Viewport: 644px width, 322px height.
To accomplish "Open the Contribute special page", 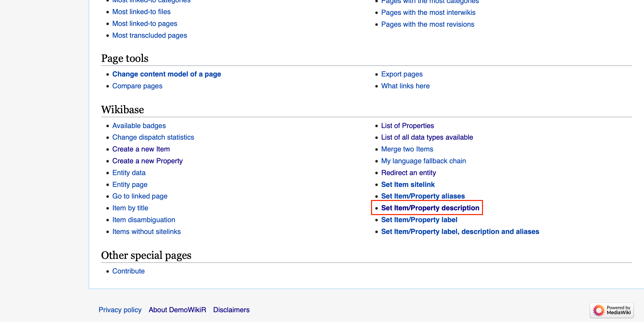I will pos(128,271).
